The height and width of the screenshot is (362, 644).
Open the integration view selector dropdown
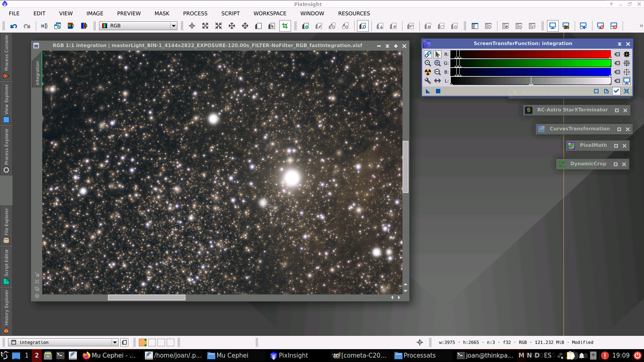pos(115,342)
